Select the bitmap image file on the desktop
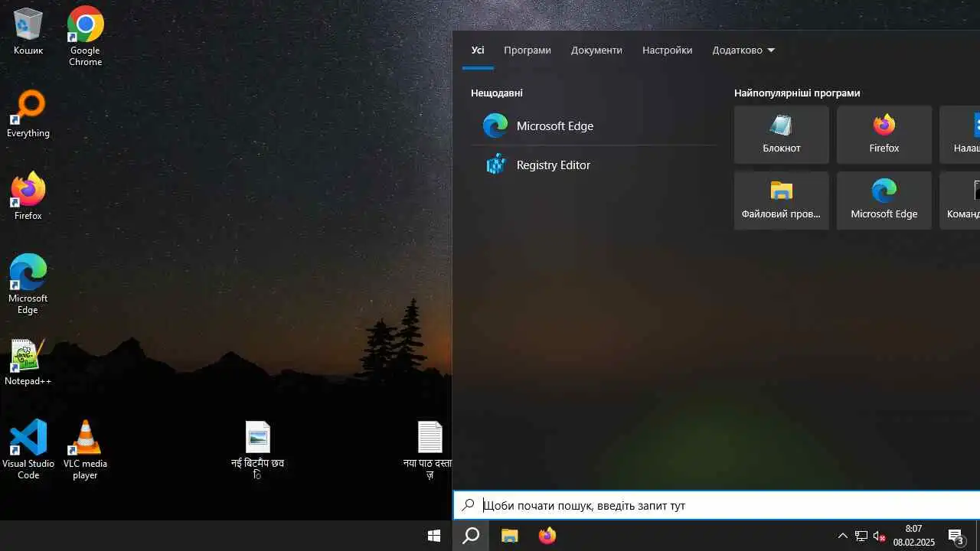980x551 pixels. click(x=258, y=450)
